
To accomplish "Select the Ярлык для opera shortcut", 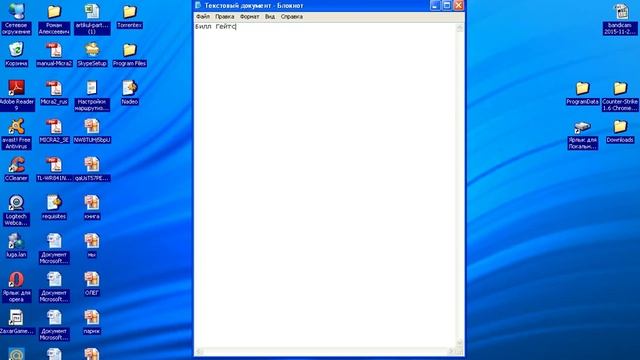I will coord(16,287).
